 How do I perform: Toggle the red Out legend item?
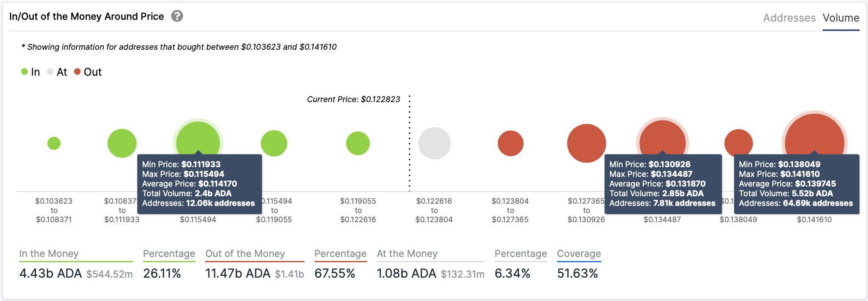88,72
